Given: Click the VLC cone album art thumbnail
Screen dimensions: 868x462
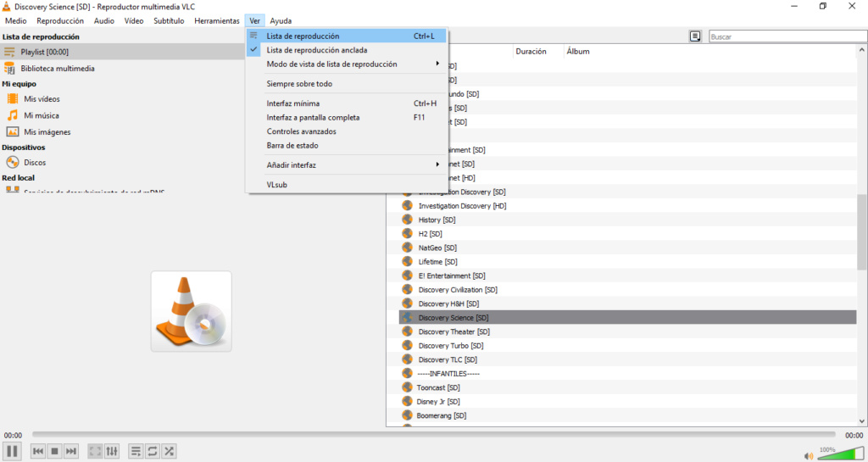Looking at the screenshot, I should click(x=191, y=311).
